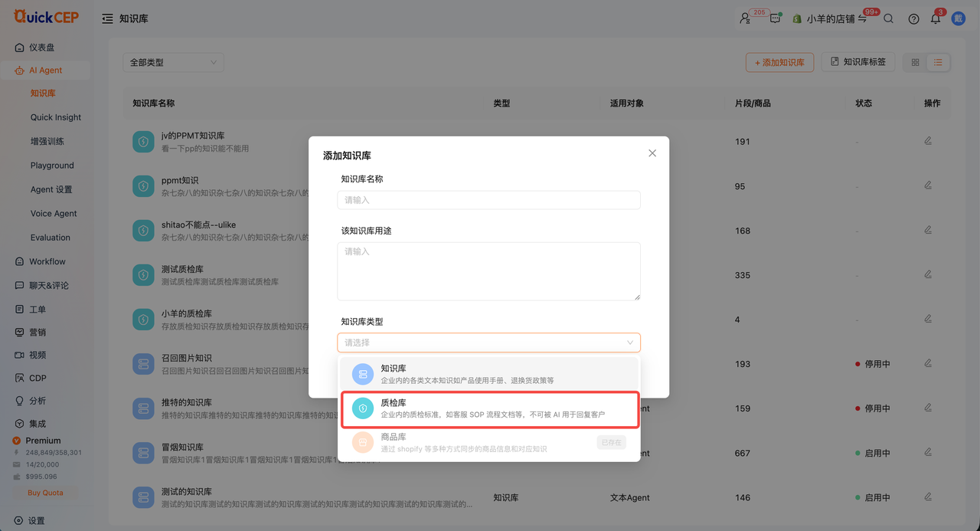This screenshot has width=980, height=531.
Task: Open the help question mark icon
Action: tap(913, 18)
